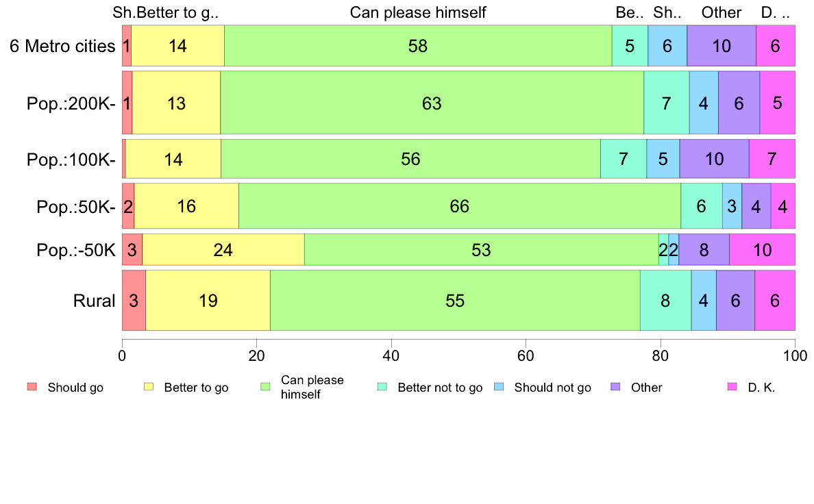Select the 6 Metro cities row label
The image size is (814, 504).
tap(62, 46)
